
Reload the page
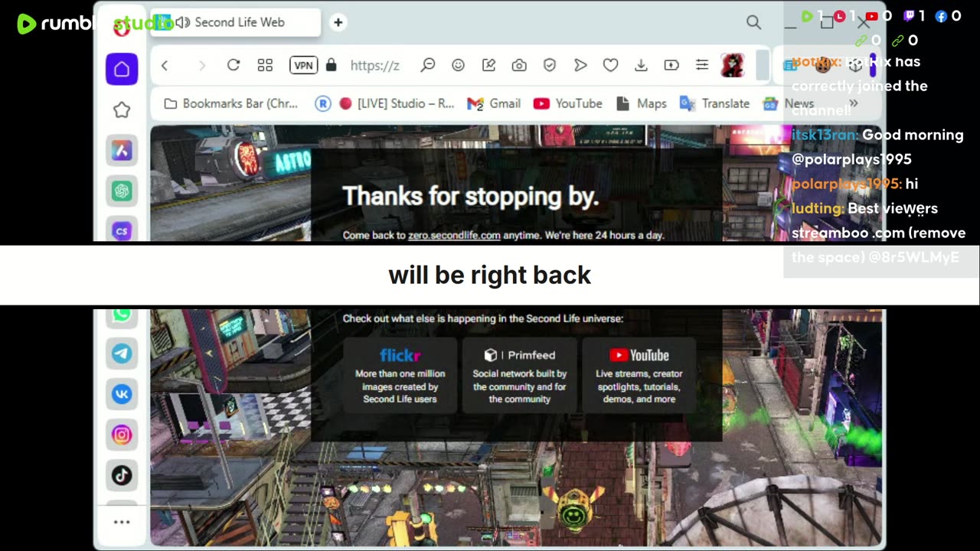tap(234, 66)
